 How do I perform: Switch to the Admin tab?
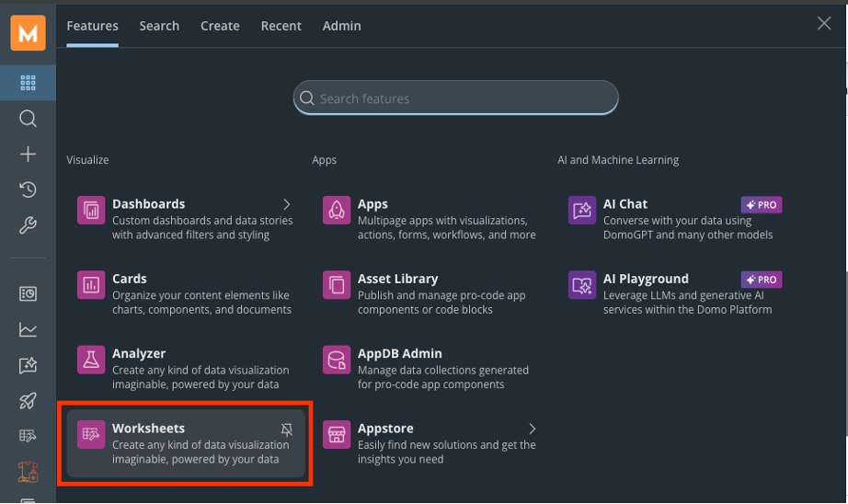[x=341, y=26]
